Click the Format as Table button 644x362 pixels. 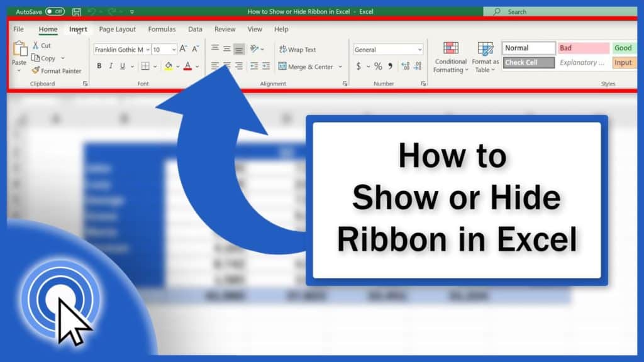pyautogui.click(x=485, y=57)
